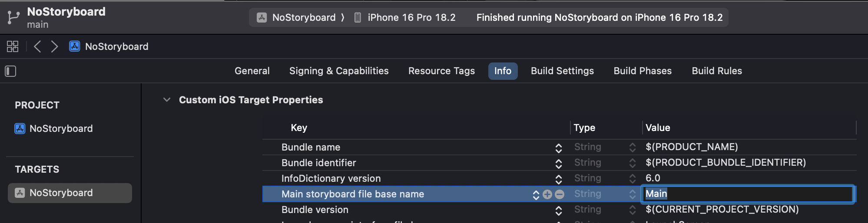Go forward with the right chevron
868x223 pixels.
pyautogui.click(x=54, y=46)
